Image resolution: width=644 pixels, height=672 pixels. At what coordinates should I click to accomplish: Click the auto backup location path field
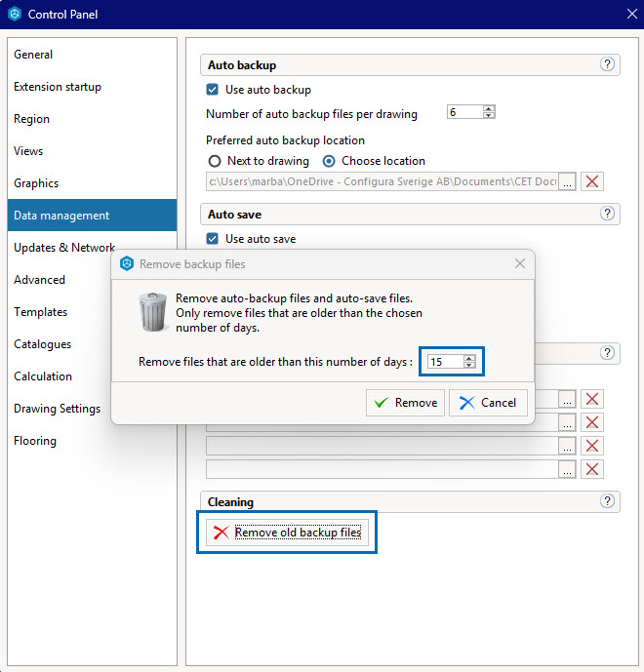point(382,181)
